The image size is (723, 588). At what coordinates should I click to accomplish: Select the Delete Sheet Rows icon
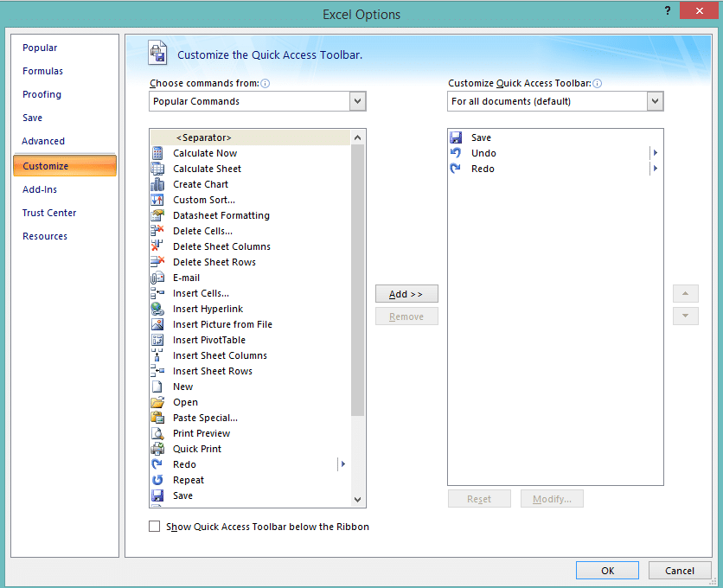point(157,262)
